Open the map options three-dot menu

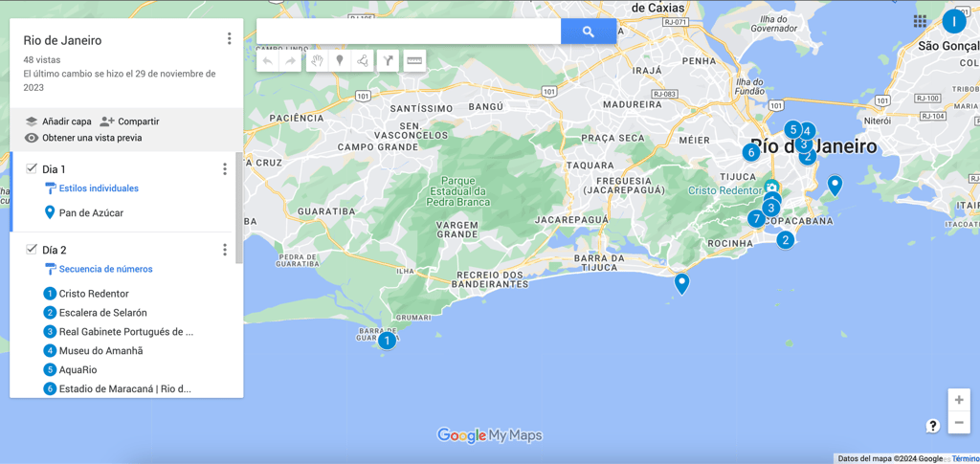tap(230, 38)
